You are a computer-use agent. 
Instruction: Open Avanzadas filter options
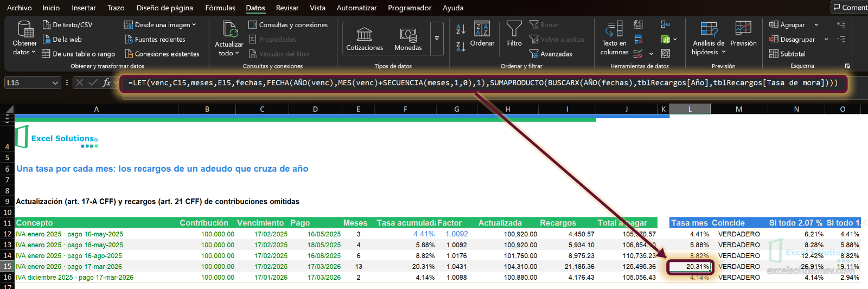(551, 54)
